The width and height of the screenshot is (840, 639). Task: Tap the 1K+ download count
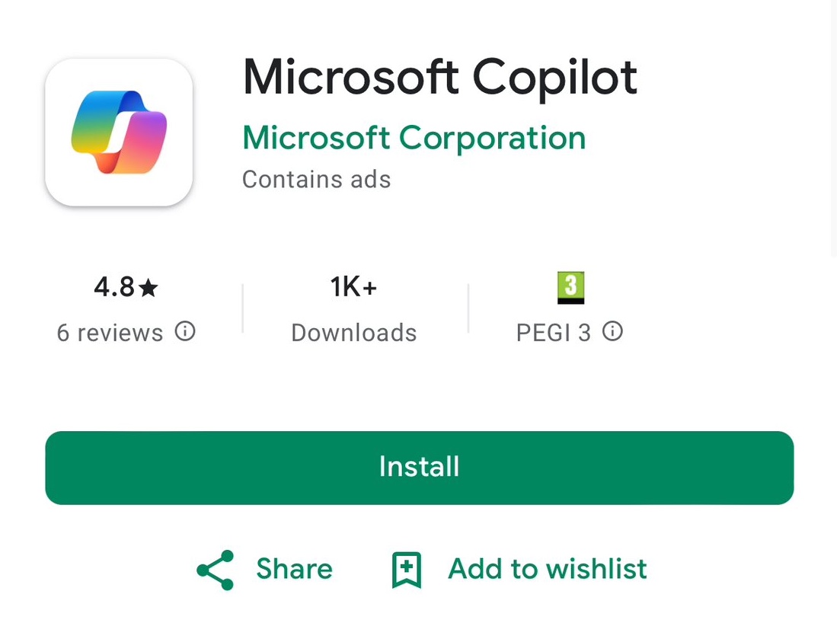(x=353, y=287)
